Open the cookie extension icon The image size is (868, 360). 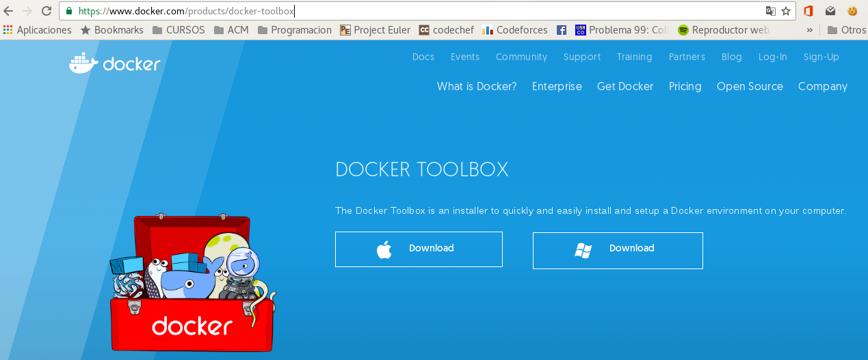point(852,11)
